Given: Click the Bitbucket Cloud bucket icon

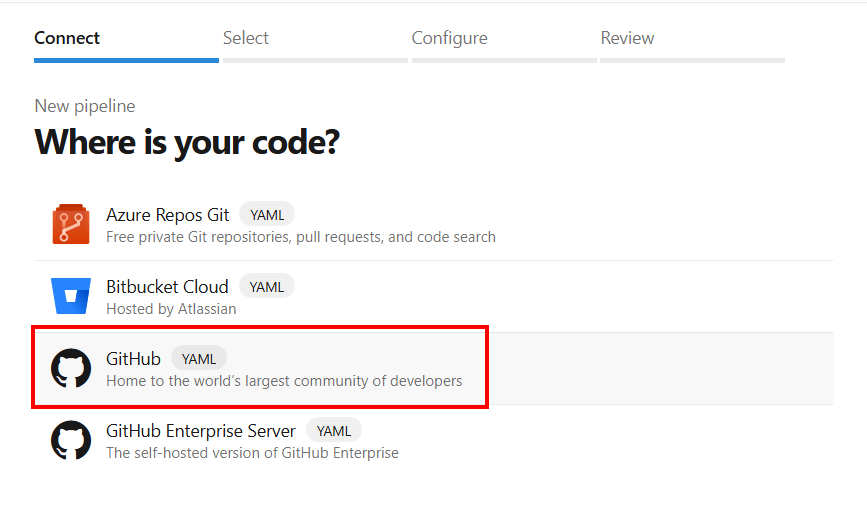Looking at the screenshot, I should 71,296.
